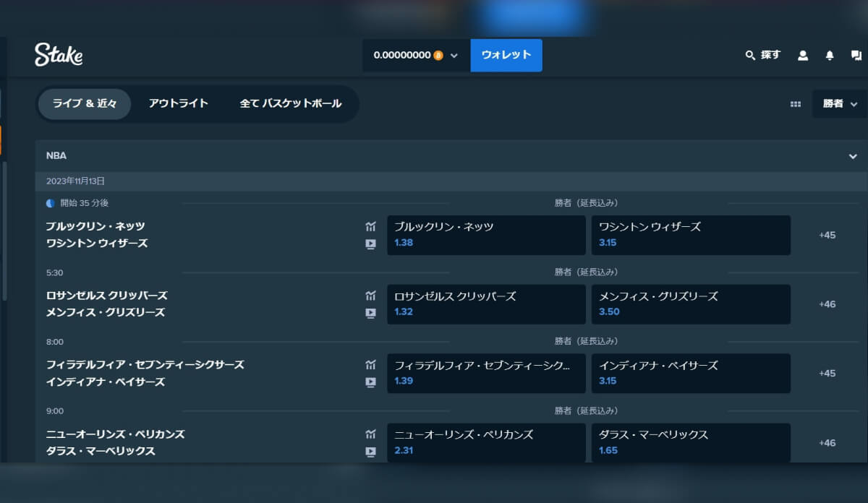
Task: Open stream icon for Clippers vs Grizzlies
Action: click(x=371, y=314)
